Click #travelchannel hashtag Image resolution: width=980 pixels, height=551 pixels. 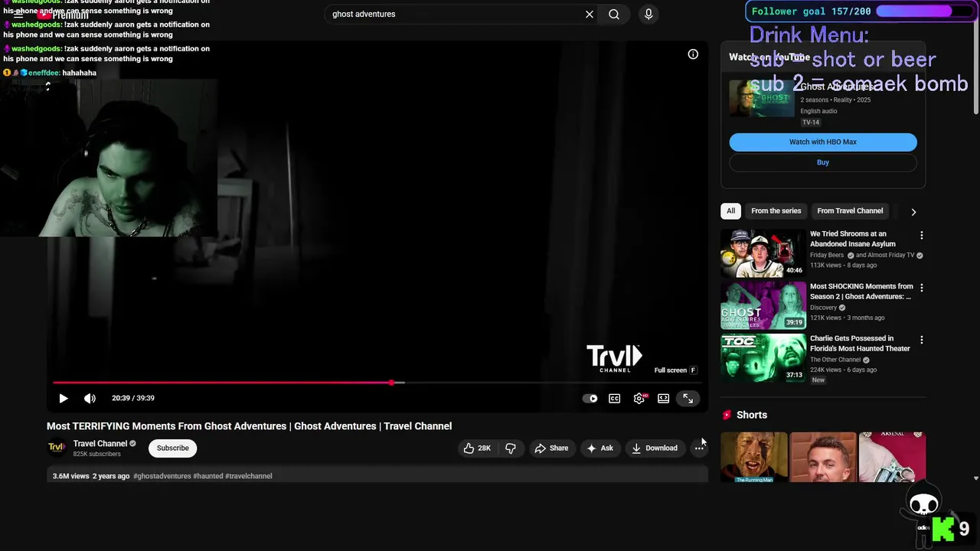click(x=249, y=476)
